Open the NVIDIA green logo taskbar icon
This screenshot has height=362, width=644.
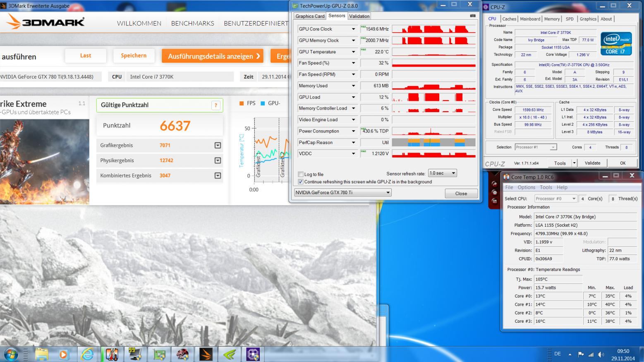(229, 355)
